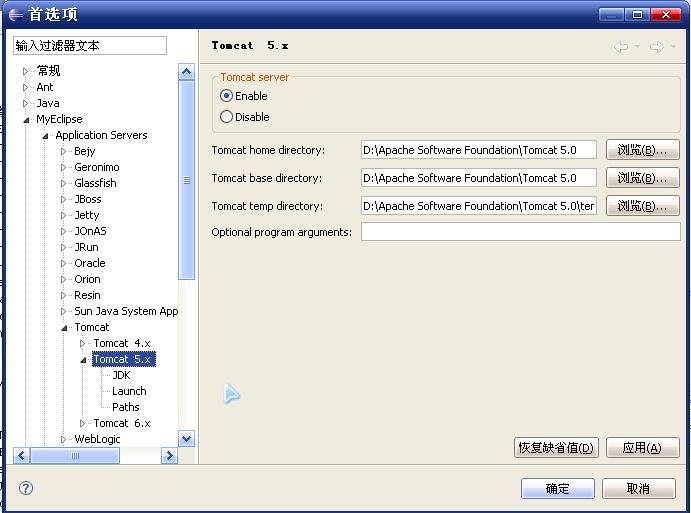Expand the Jetty server node
691x513 pixels.
[x=63, y=216]
